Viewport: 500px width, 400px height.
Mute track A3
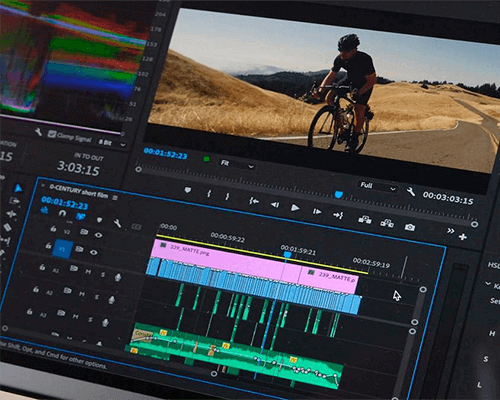[x=75, y=316]
